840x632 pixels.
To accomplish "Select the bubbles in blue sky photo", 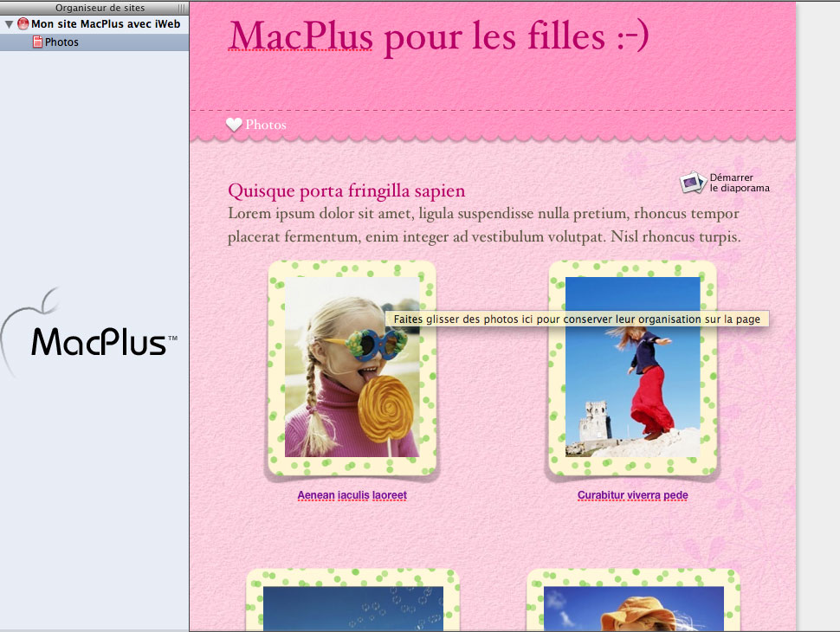I will click(x=353, y=609).
